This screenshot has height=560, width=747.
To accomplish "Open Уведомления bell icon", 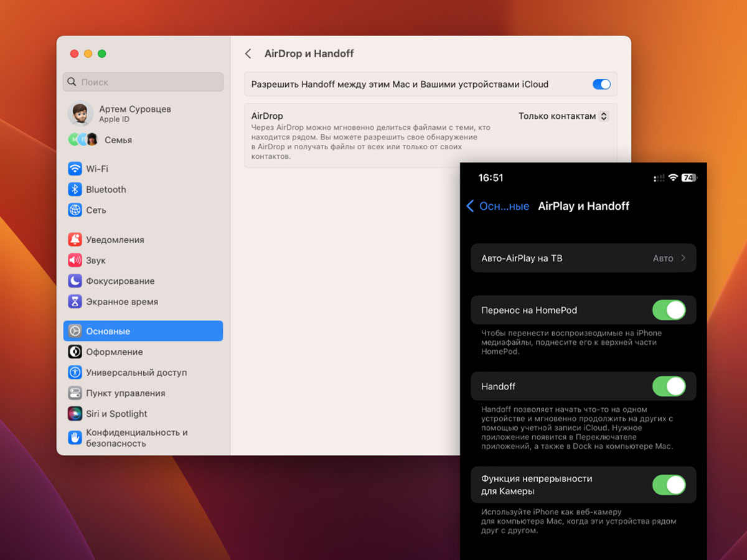I will [x=75, y=240].
